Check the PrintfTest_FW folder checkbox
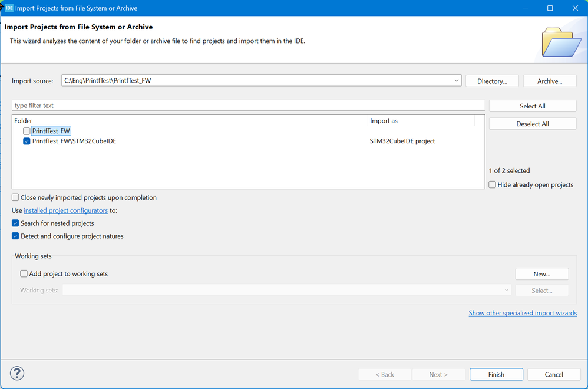This screenshot has height=389, width=588. tap(27, 131)
